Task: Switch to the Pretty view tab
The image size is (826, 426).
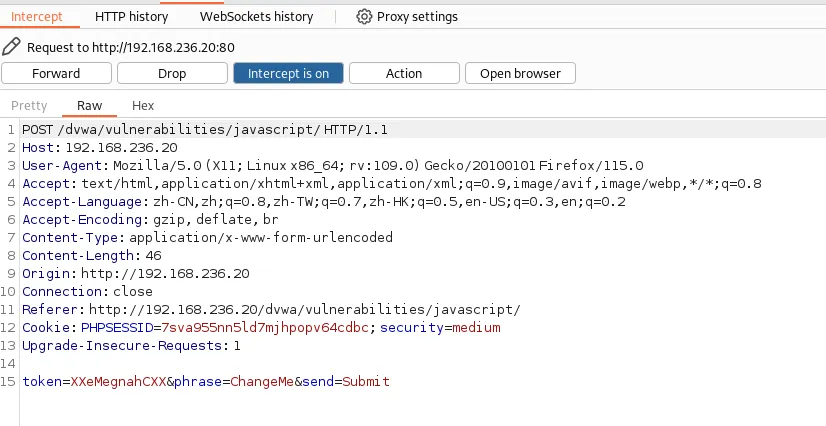Action: point(29,105)
